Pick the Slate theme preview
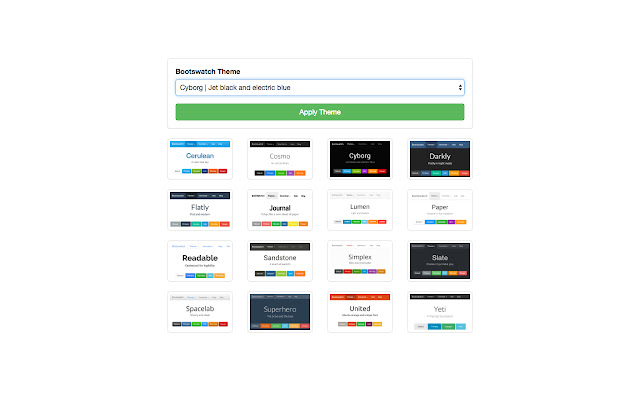The height and width of the screenshot is (400, 640). [440, 261]
